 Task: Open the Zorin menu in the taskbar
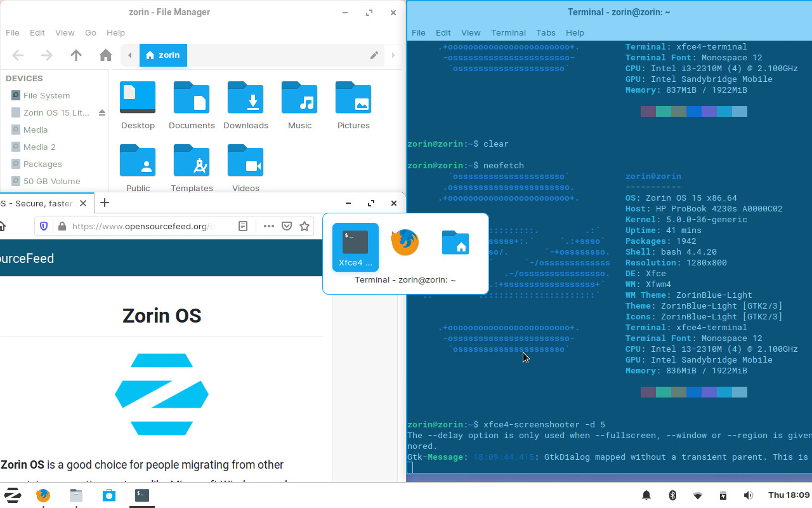click(x=13, y=495)
